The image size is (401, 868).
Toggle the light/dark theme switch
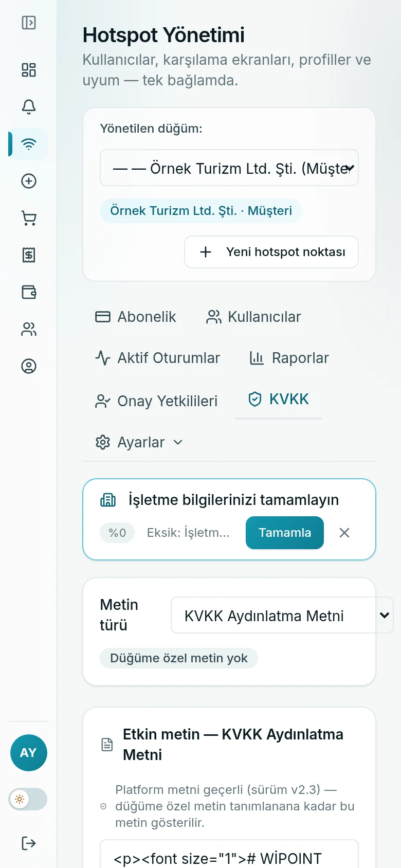click(28, 799)
